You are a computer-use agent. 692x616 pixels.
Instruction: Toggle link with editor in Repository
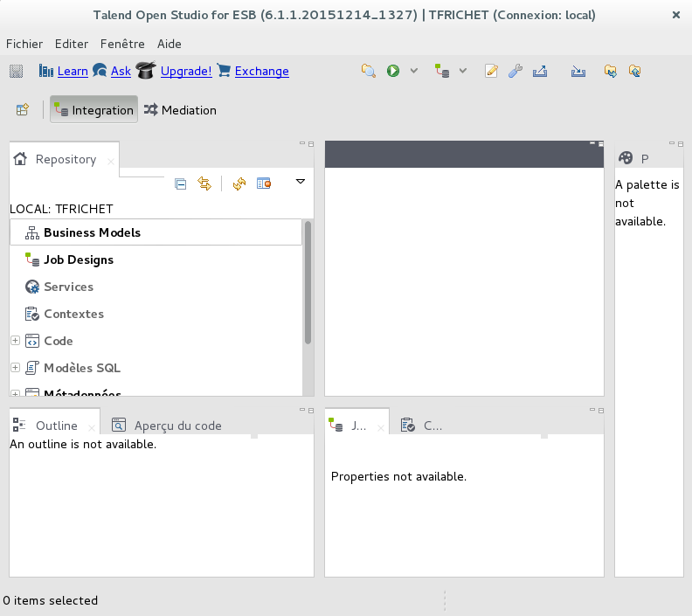(204, 183)
